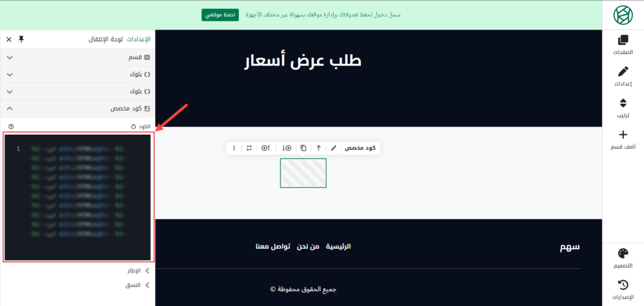Click the من نحن footer link

point(308,247)
